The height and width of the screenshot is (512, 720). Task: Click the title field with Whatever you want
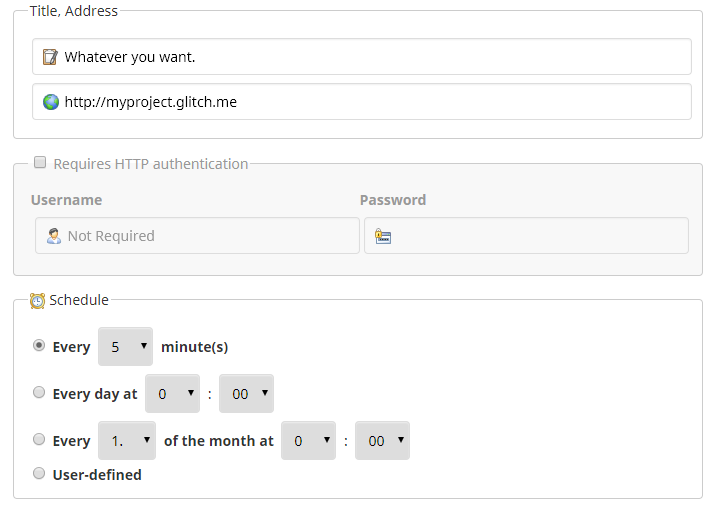pyautogui.click(x=370, y=57)
